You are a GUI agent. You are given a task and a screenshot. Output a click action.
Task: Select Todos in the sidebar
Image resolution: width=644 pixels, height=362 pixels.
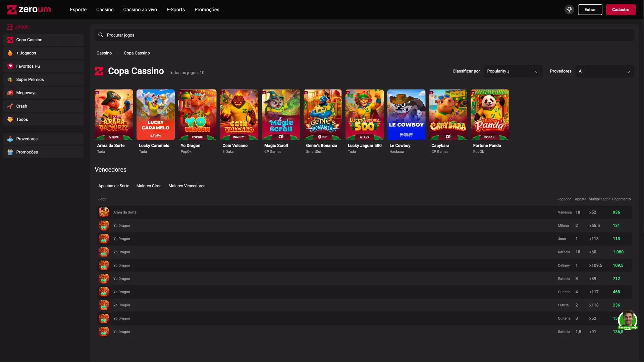(43, 119)
